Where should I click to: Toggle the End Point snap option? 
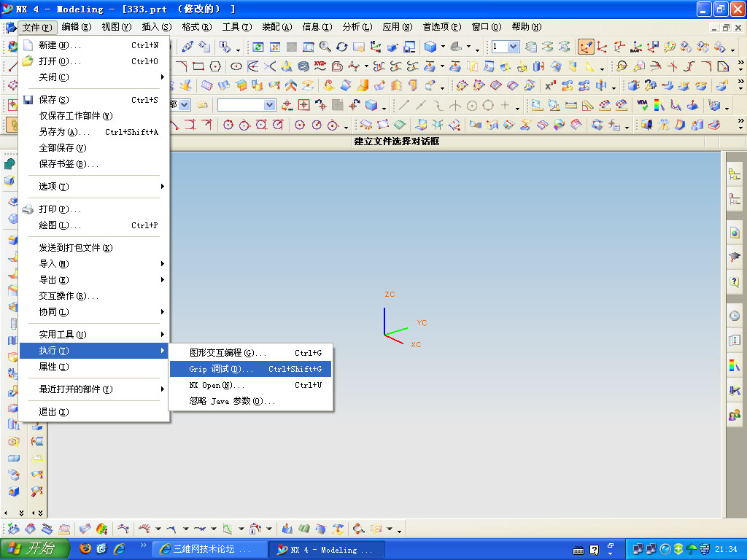(x=404, y=105)
